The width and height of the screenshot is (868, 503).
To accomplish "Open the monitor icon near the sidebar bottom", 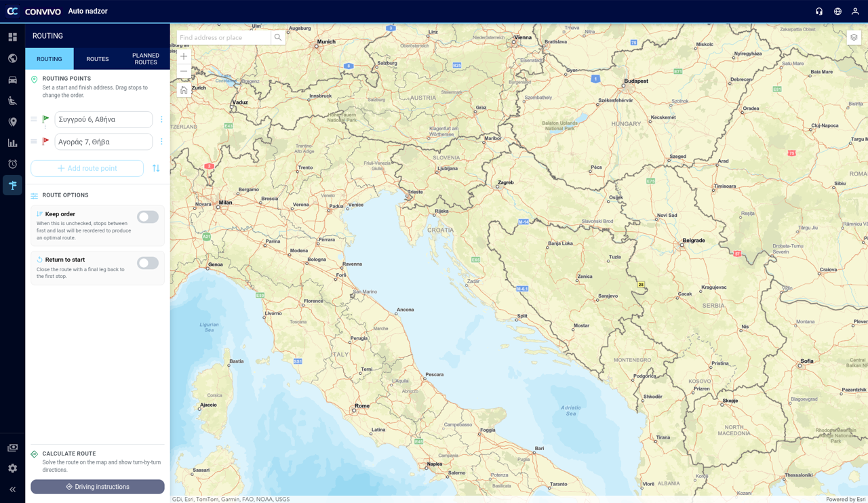I will tap(12, 447).
